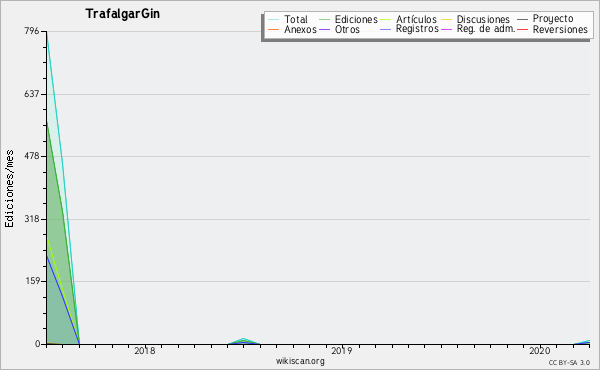Click the Reversiones legend label
Viewport: 600px width, 370px height.
560,29
